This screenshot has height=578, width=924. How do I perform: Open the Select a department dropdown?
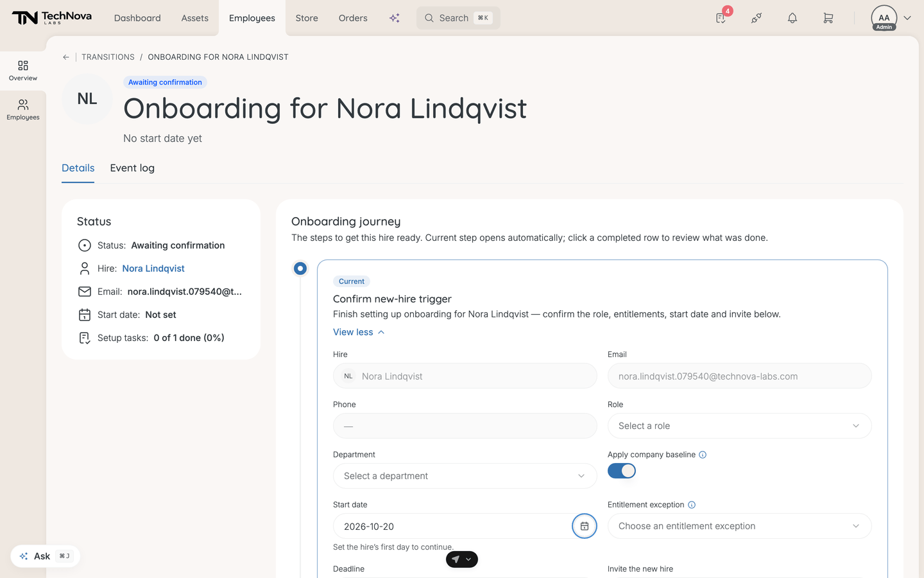[465, 476]
